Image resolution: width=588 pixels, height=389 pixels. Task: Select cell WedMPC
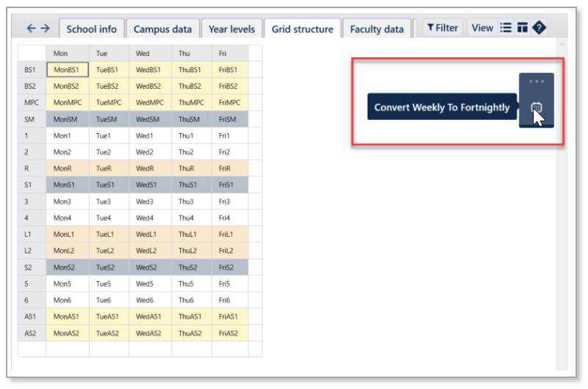coord(150,102)
